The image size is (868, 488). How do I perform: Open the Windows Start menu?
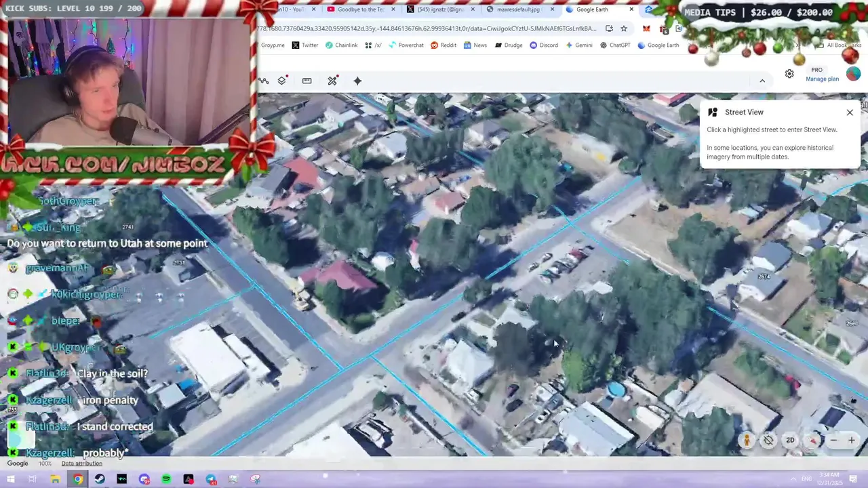pos(12,479)
